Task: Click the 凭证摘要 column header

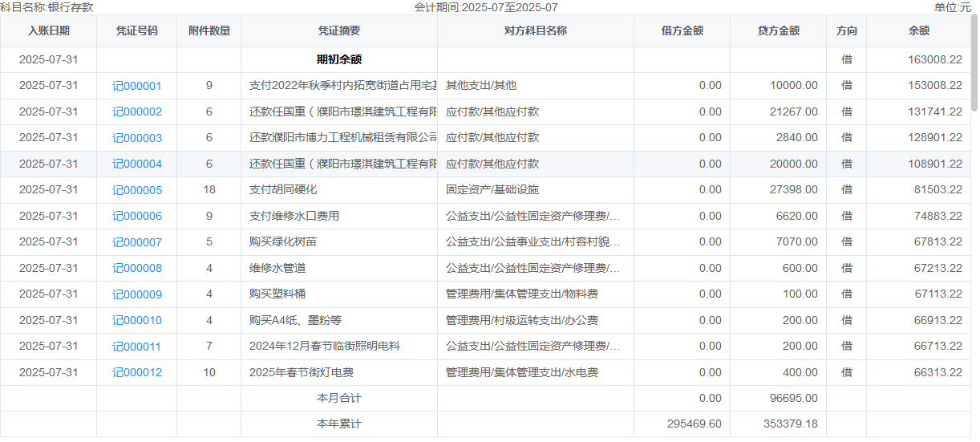Action: [x=338, y=31]
